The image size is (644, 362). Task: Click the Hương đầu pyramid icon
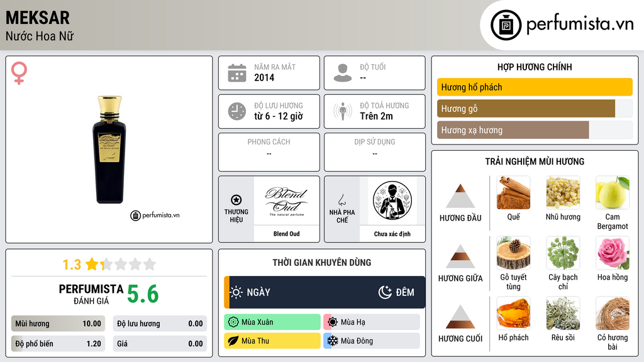pyautogui.click(x=460, y=196)
